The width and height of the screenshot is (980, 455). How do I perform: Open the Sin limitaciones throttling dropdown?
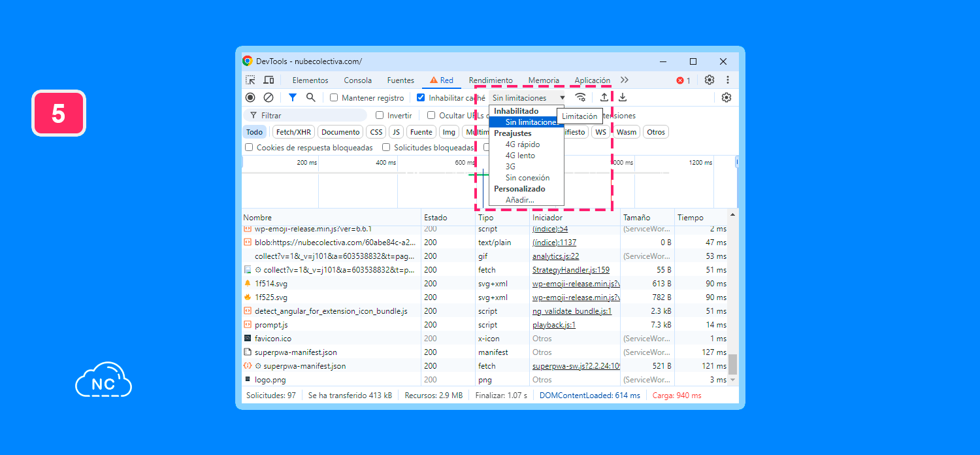pos(529,98)
